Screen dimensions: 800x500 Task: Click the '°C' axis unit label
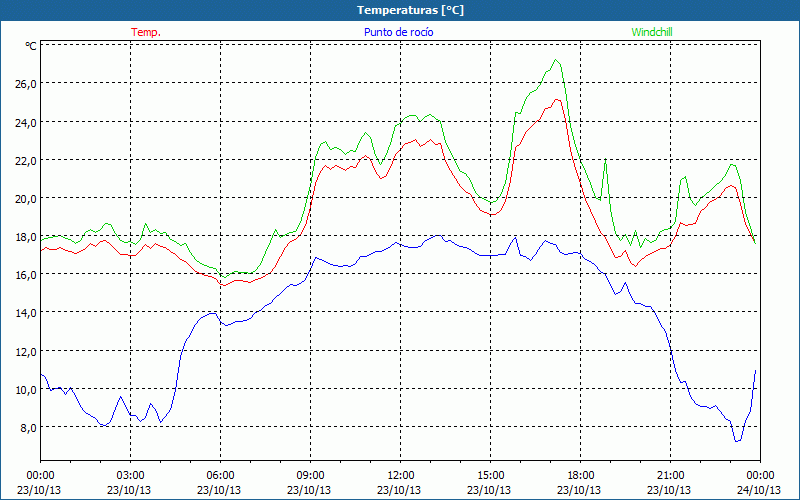click(31, 46)
